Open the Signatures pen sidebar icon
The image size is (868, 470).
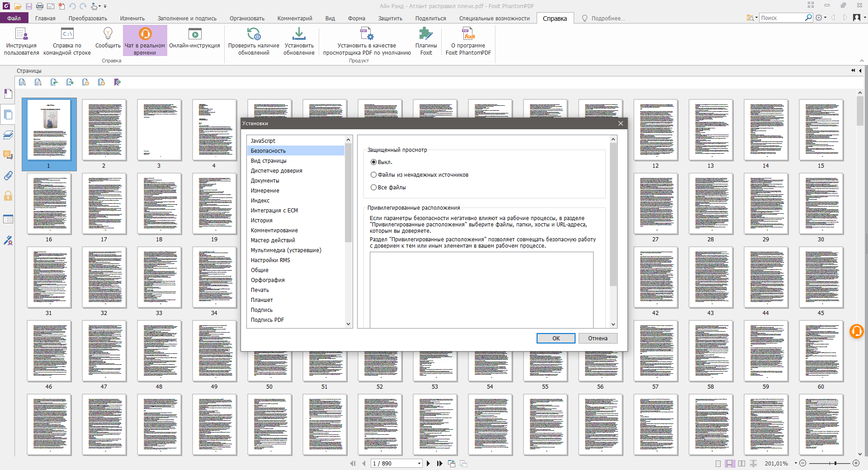[8, 240]
